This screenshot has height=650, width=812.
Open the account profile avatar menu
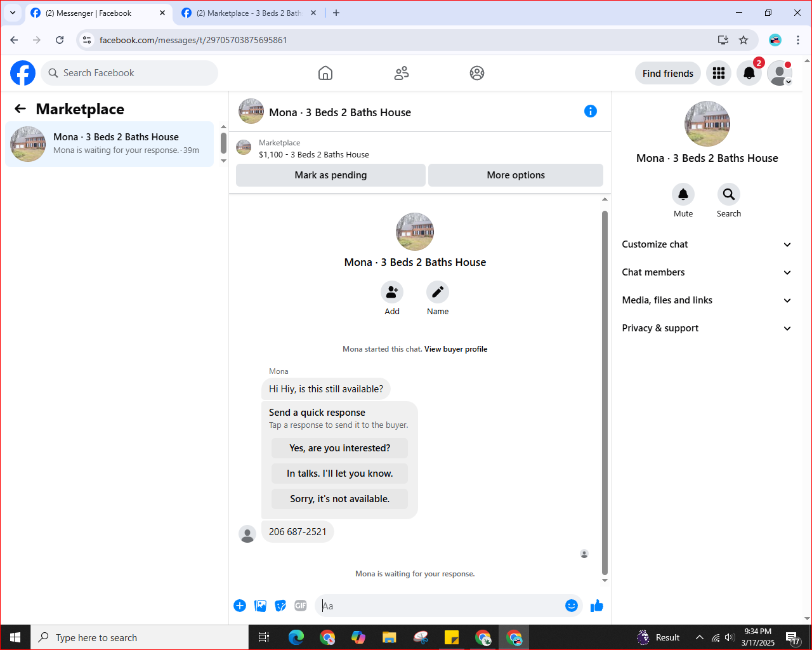(x=780, y=73)
